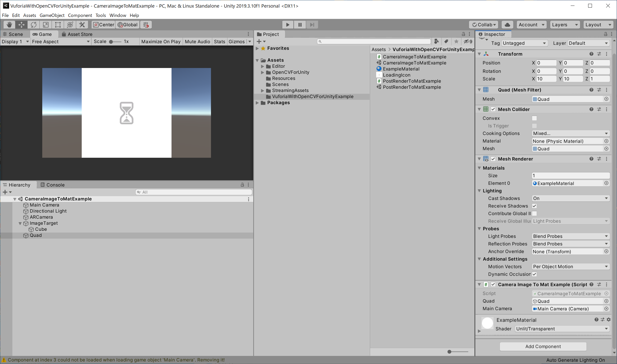
Task: Click the Add Component button
Action: click(x=543, y=346)
